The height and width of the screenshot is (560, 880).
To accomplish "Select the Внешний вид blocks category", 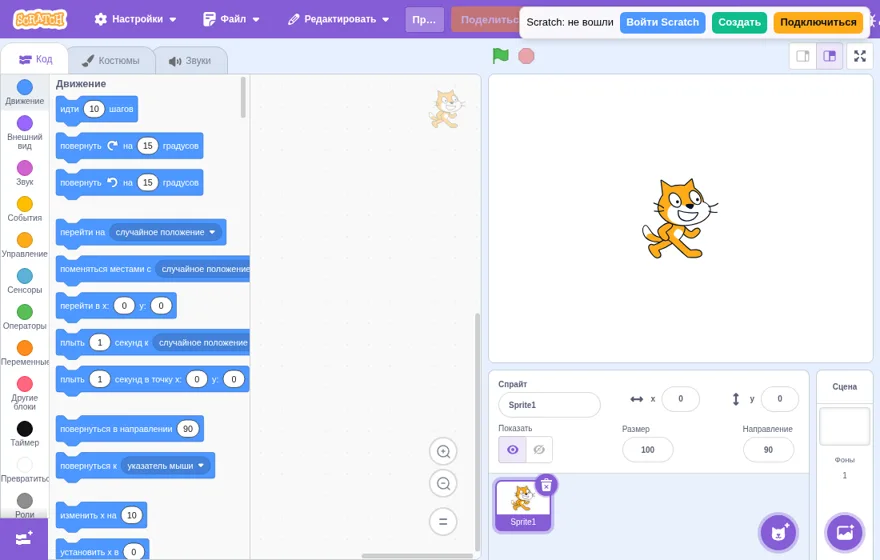I will (x=25, y=132).
